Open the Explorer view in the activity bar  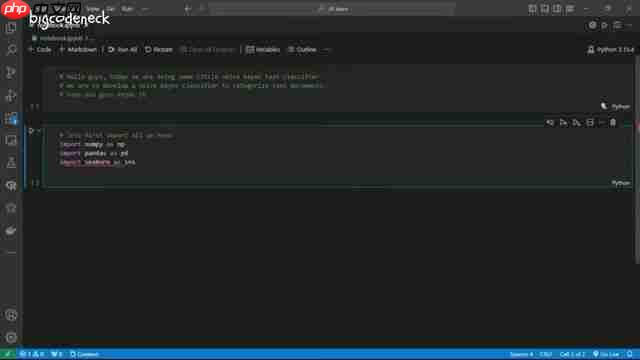click(11, 28)
